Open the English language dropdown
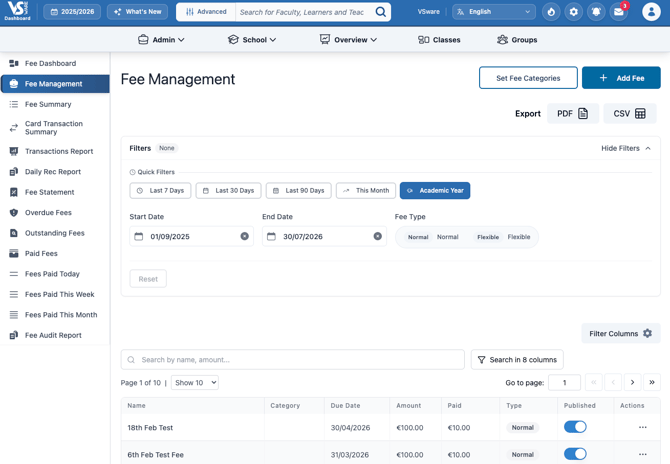Screen dimensions: 670x464 [494, 12]
